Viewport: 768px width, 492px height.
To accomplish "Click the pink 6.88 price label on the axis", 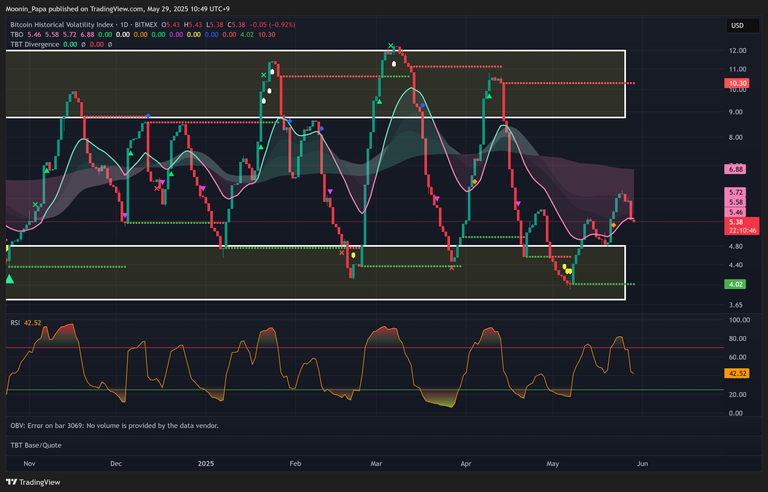I will pos(736,169).
